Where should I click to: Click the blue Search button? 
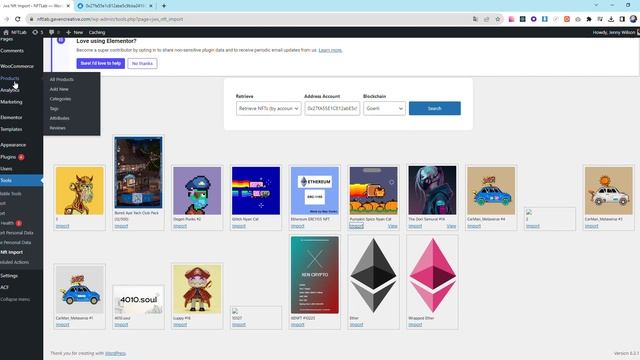click(x=435, y=108)
